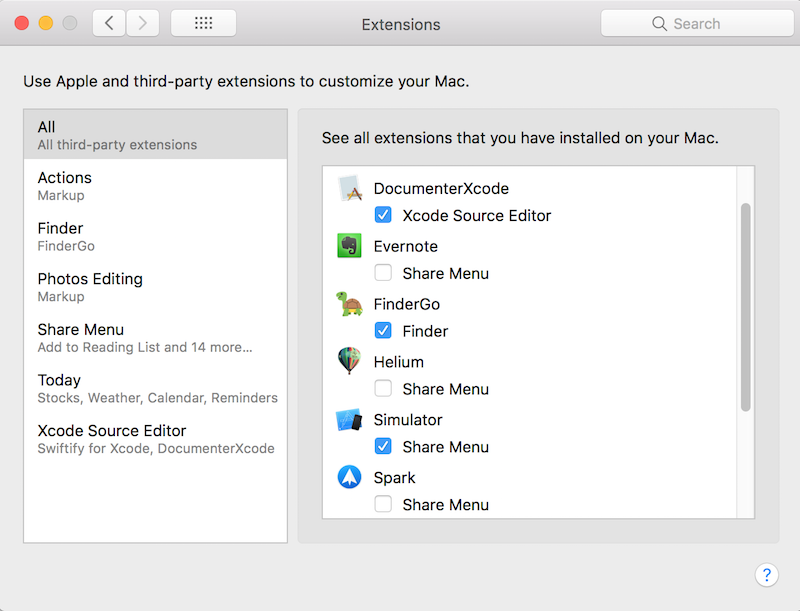Open help with the question mark button
This screenshot has width=800, height=611.
point(766,575)
